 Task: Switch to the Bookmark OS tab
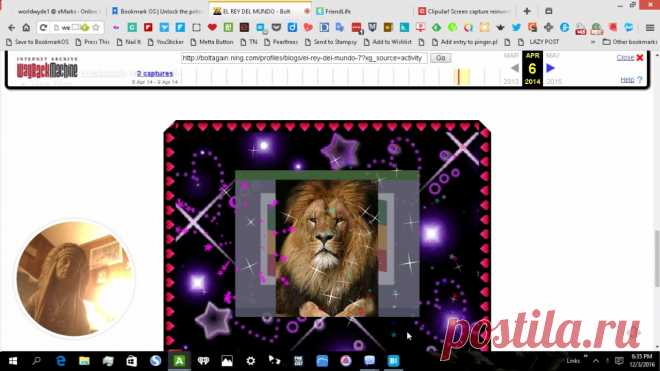(157, 11)
